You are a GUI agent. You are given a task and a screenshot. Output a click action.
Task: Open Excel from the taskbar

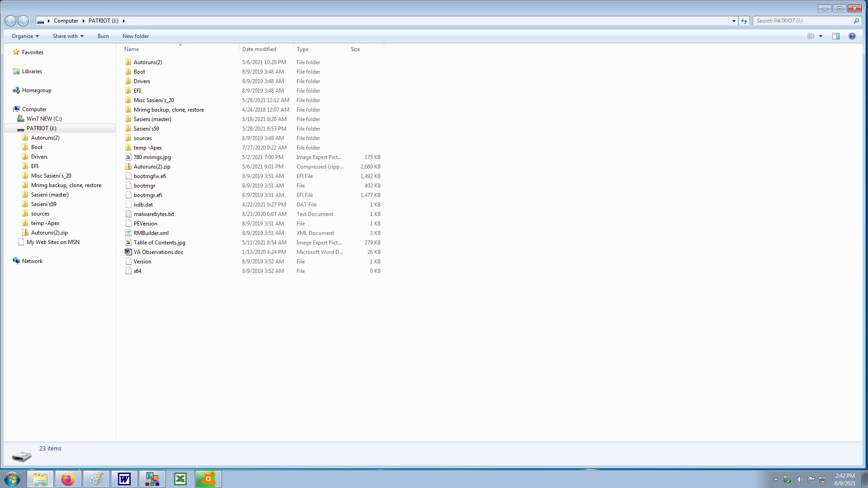click(x=180, y=479)
